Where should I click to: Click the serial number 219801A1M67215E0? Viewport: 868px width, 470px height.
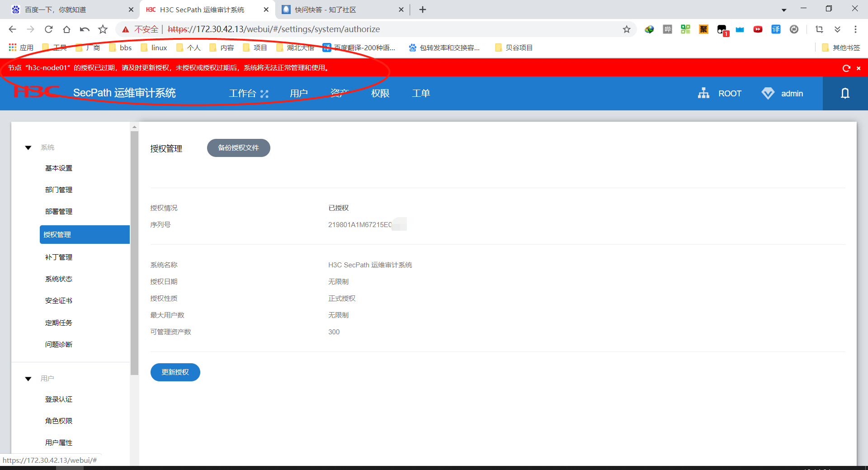(360, 225)
